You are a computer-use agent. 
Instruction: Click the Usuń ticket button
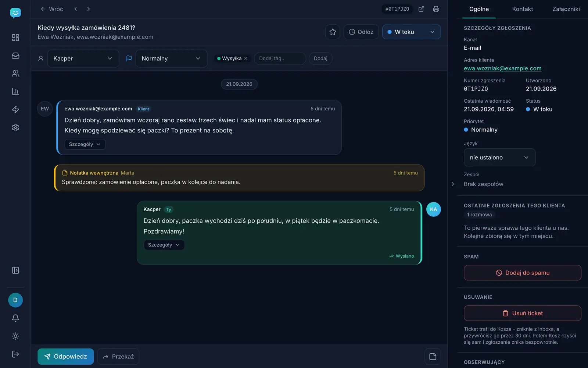click(523, 313)
